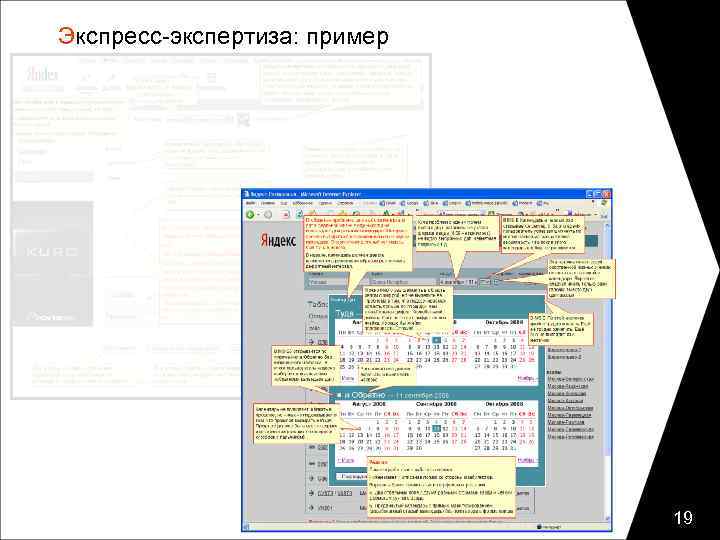Click the Ноябрь link in the Обратно calendar
The image size is (720, 540).
tap(527, 460)
